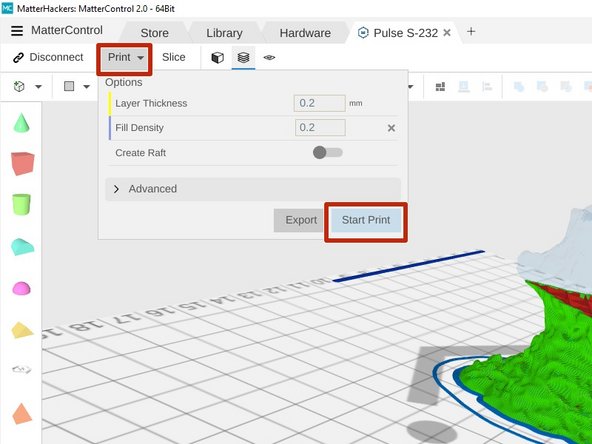The image size is (592, 444).
Task: Click the gray square toolbar icon
Action: [x=69, y=86]
